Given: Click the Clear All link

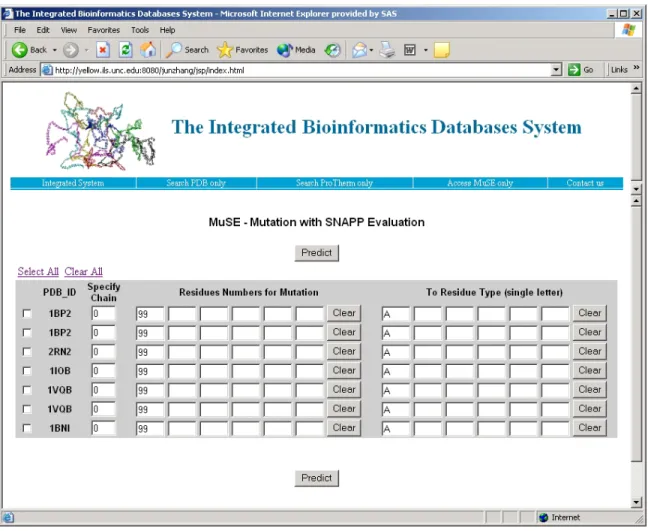Looking at the screenshot, I should pos(83,271).
